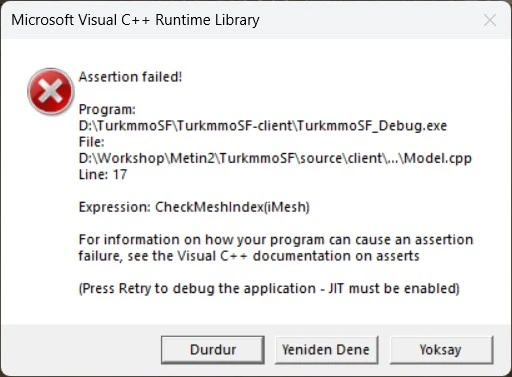Select the Model.cpp file path line

tap(275, 158)
